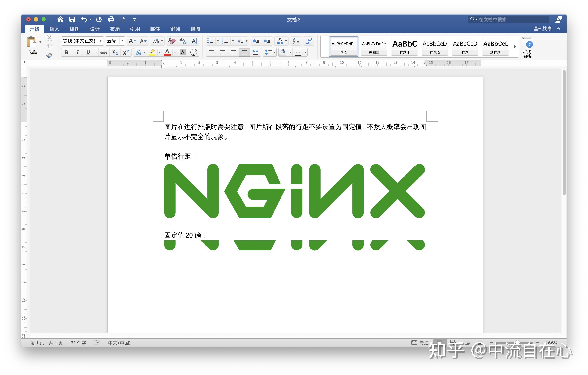This screenshot has height=375, width=588.
Task: Open the Styles Pane (样式窗格)
Action: pyautogui.click(x=527, y=47)
